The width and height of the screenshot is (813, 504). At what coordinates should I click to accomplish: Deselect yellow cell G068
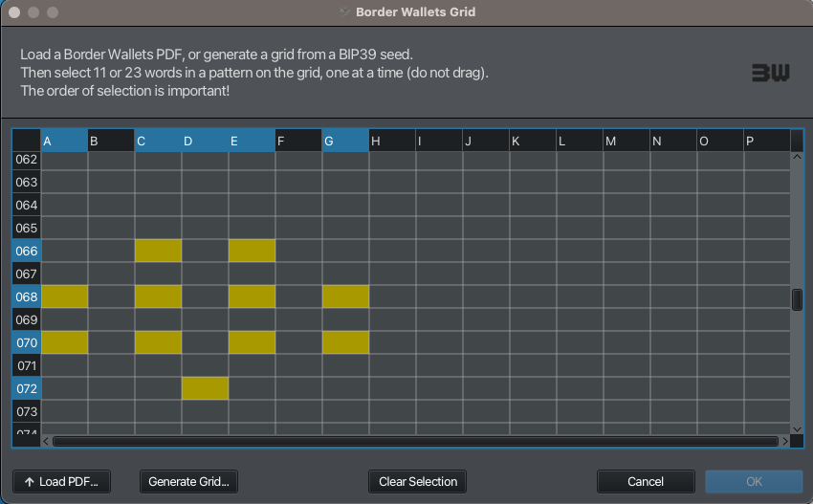coord(345,296)
